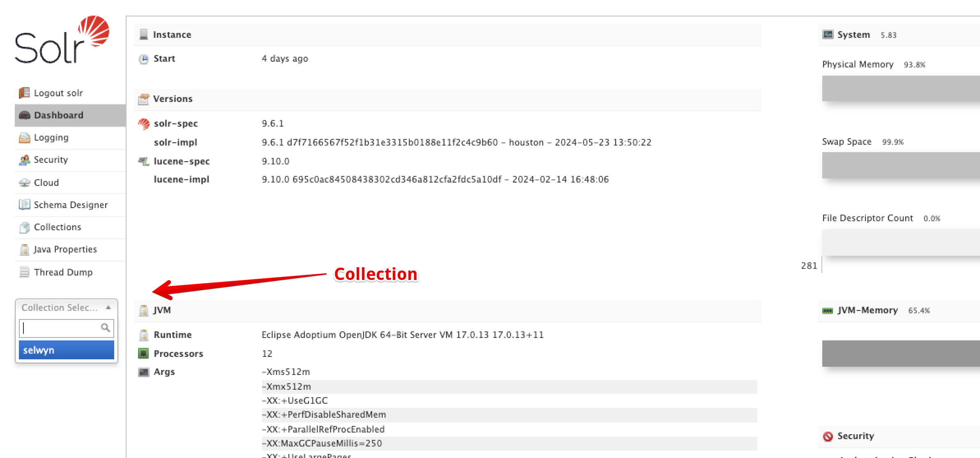Click the -XX:+ParallelRefProcEnabled argument
The height and width of the screenshot is (458, 980).
(x=323, y=429)
